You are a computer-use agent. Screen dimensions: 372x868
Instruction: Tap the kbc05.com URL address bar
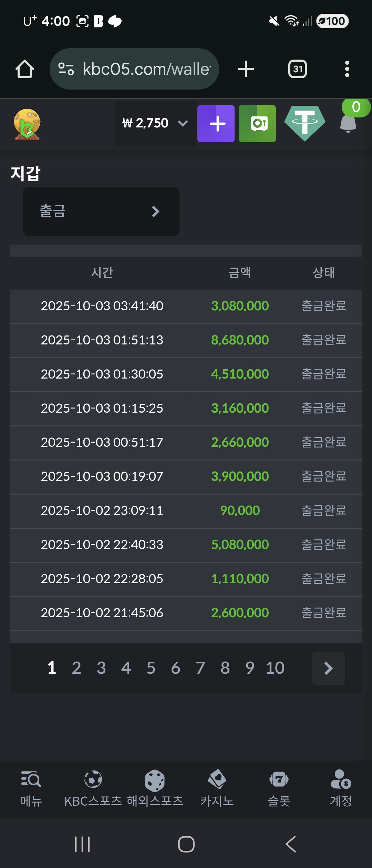coord(134,69)
